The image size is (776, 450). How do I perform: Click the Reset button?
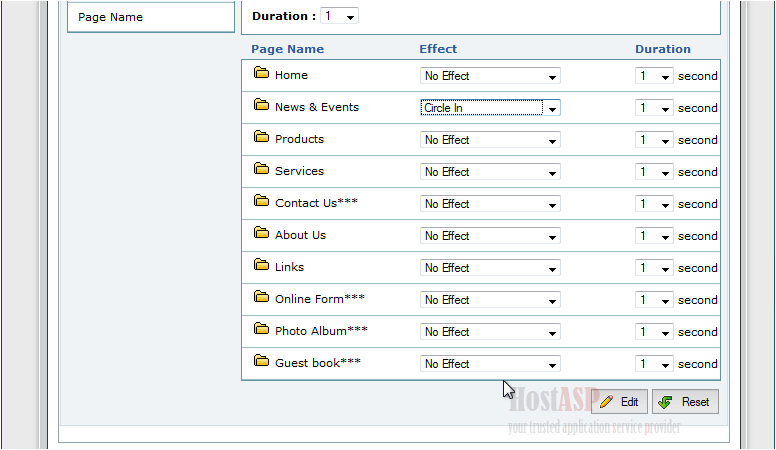point(685,401)
